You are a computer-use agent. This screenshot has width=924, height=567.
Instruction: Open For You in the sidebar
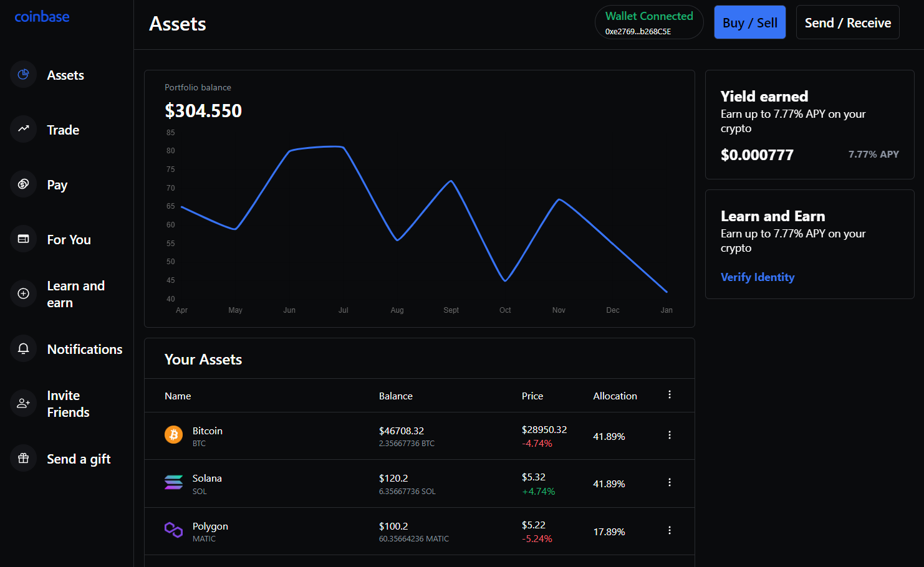(69, 240)
